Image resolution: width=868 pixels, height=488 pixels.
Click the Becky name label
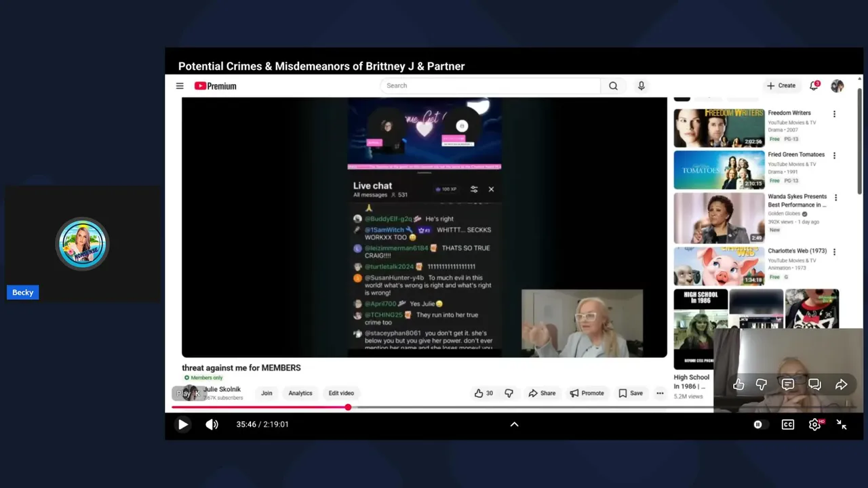pyautogui.click(x=22, y=292)
